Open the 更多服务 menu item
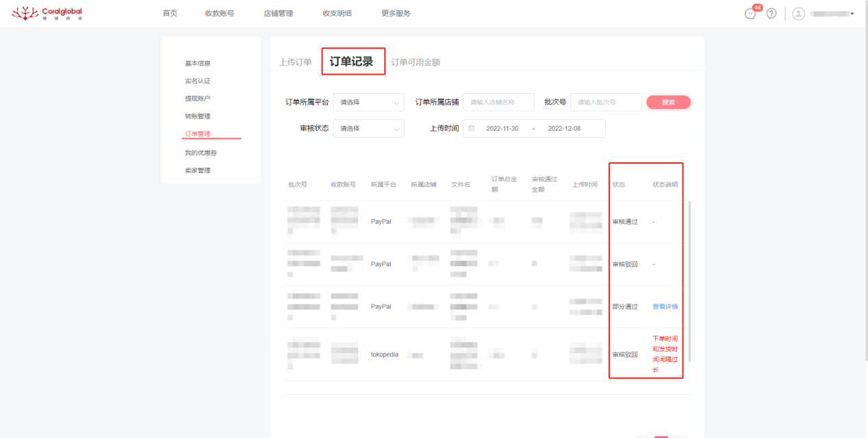Screen dimensions: 868x438 coord(395,12)
